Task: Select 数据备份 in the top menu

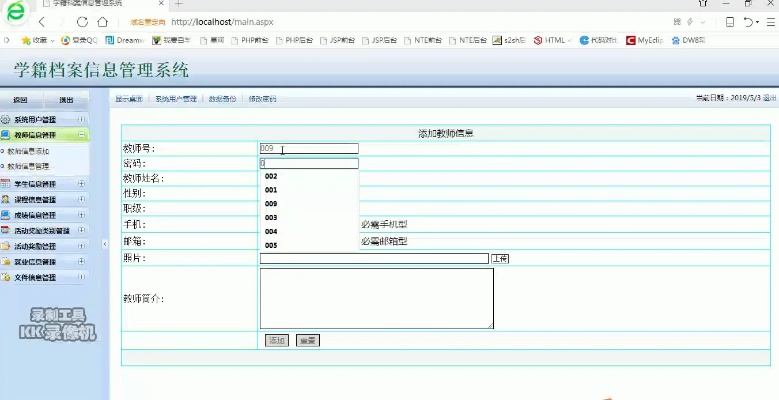Action: click(222, 99)
